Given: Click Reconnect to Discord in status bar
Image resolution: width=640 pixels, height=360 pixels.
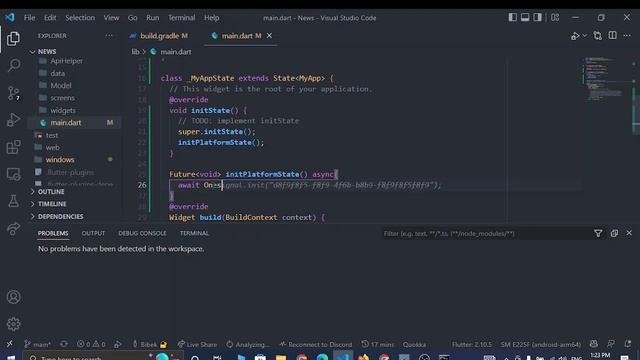Looking at the screenshot, I should (x=316, y=344).
